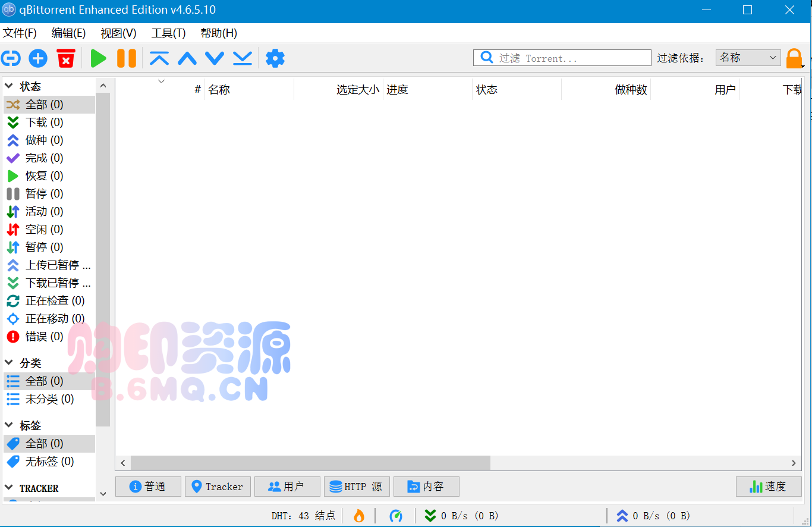Toggle alternative speed limits gauge icon
The width and height of the screenshot is (812, 527).
point(396,516)
